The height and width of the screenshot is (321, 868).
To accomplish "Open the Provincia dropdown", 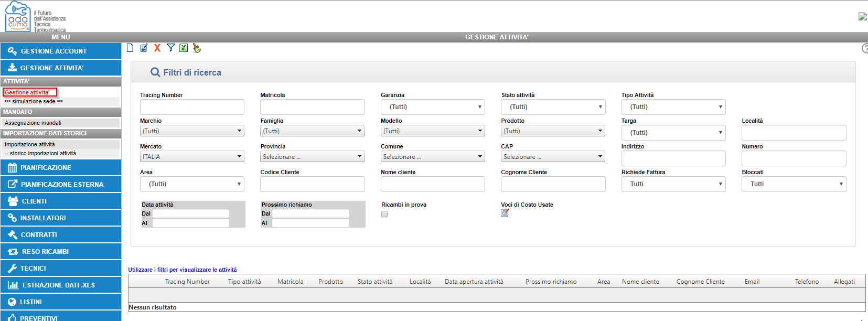I will pyautogui.click(x=312, y=157).
